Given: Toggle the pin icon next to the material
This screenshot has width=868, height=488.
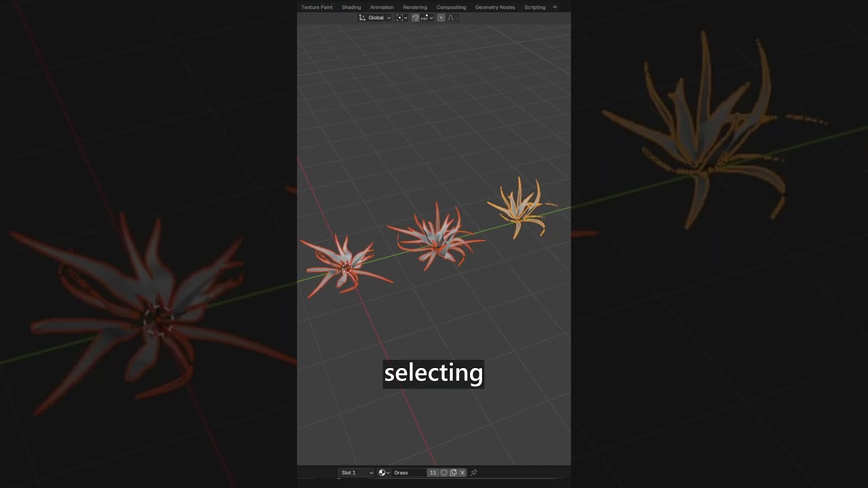Looking at the screenshot, I should tap(474, 472).
